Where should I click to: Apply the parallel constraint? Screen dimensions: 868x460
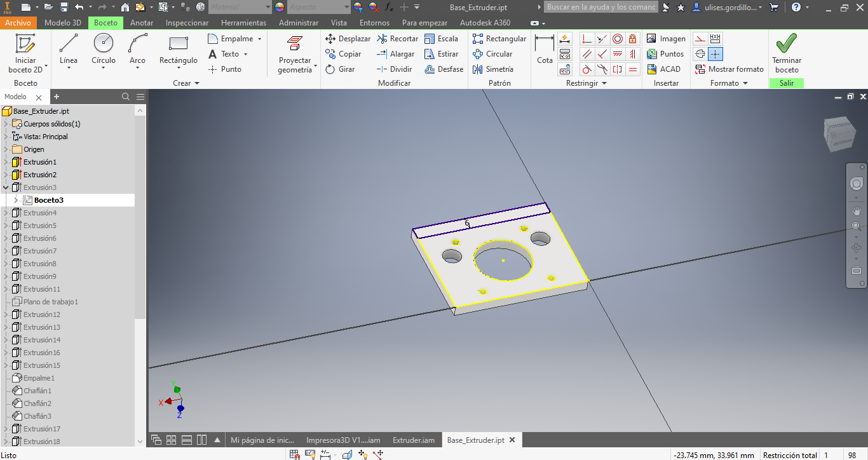(587, 54)
